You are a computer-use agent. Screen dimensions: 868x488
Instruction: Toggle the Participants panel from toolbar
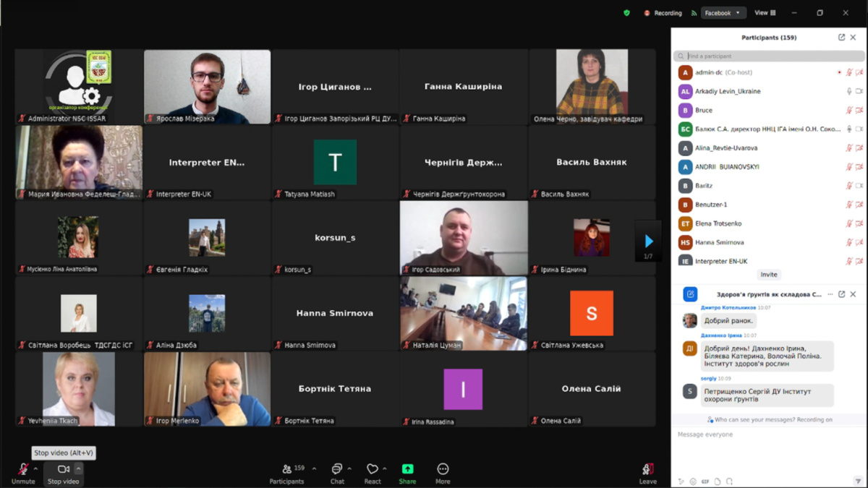pyautogui.click(x=287, y=470)
